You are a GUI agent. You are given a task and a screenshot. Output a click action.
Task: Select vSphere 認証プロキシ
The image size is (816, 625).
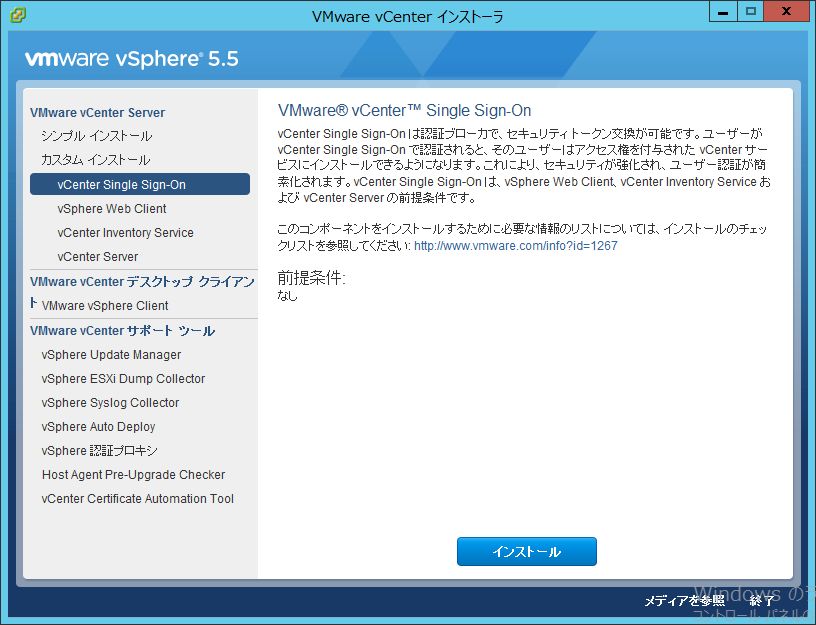[99, 451]
